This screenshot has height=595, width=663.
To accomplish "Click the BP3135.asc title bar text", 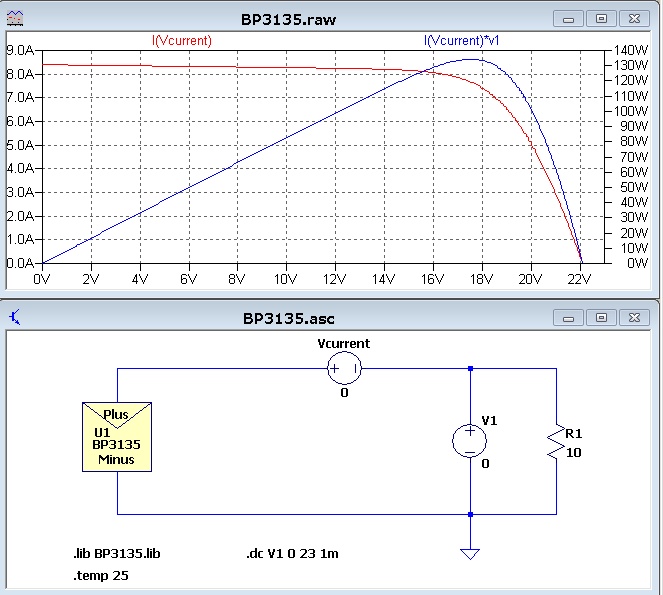I will [288, 318].
